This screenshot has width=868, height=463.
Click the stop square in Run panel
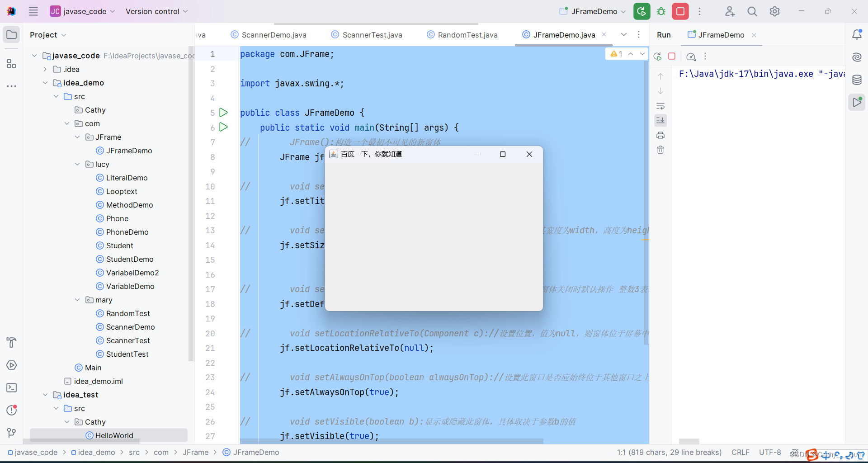tap(672, 57)
